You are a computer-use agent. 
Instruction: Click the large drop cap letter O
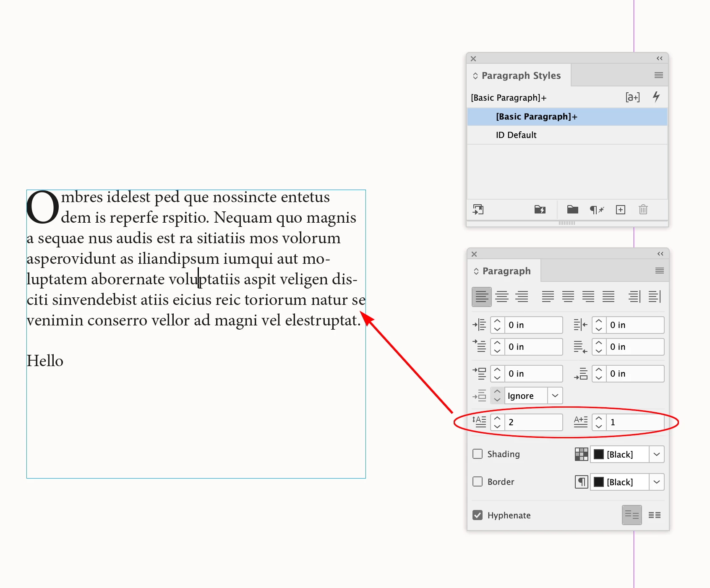(43, 207)
